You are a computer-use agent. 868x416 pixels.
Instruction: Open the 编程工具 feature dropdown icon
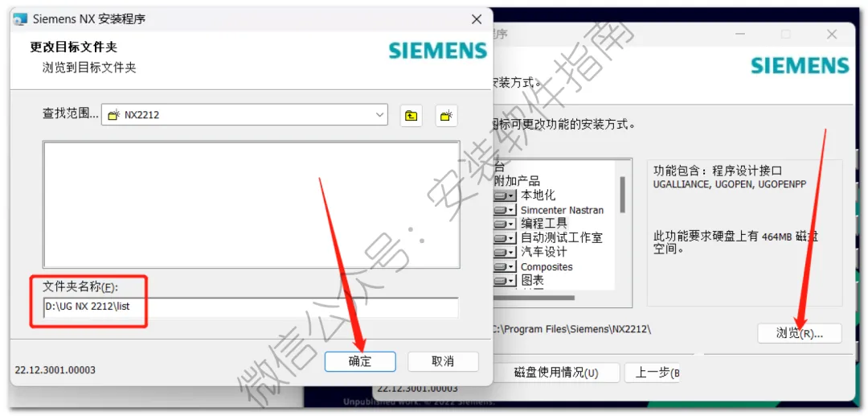[x=505, y=224]
